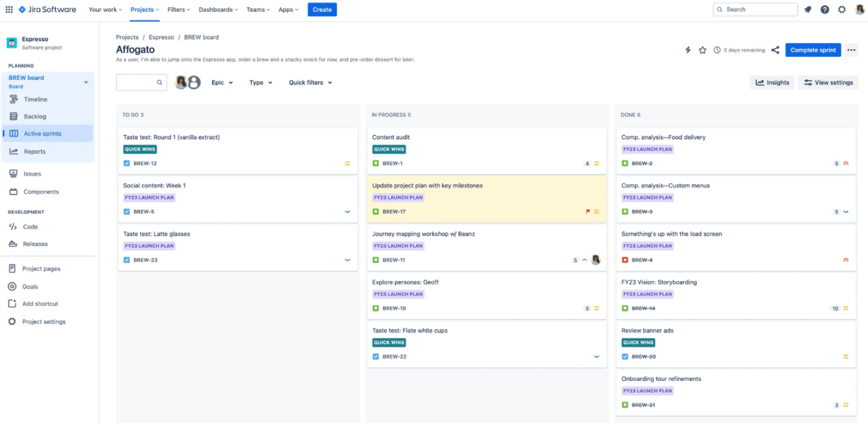Viewport: 868px width, 423px height.
Task: Click the task checkbox icon on BREW-20
Action: click(625, 357)
